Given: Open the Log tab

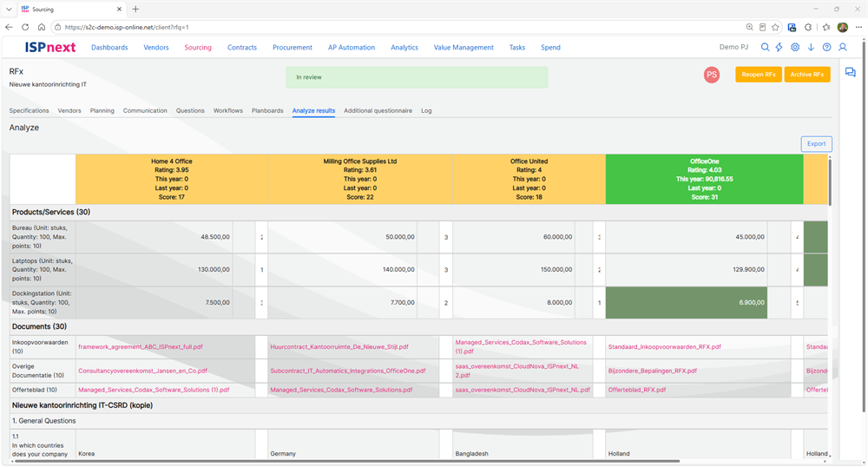Looking at the screenshot, I should coord(426,110).
